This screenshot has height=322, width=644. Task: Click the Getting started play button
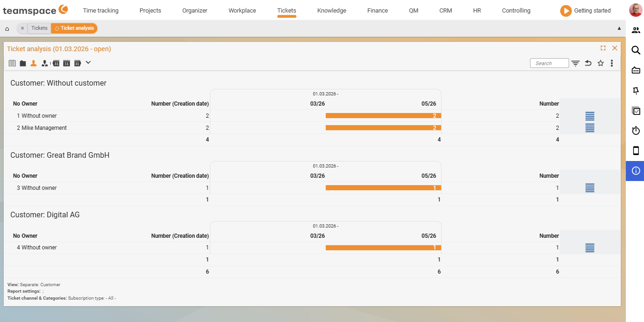tap(566, 11)
